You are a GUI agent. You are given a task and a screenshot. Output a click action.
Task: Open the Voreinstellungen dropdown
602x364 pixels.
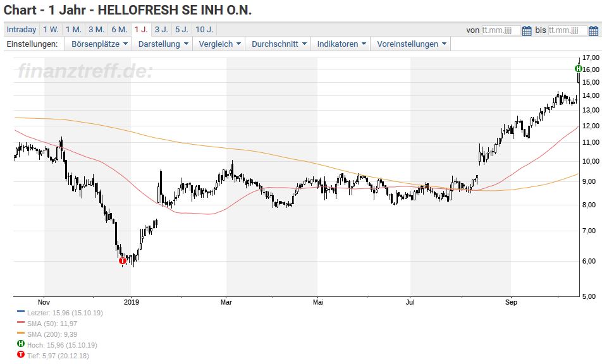411,44
